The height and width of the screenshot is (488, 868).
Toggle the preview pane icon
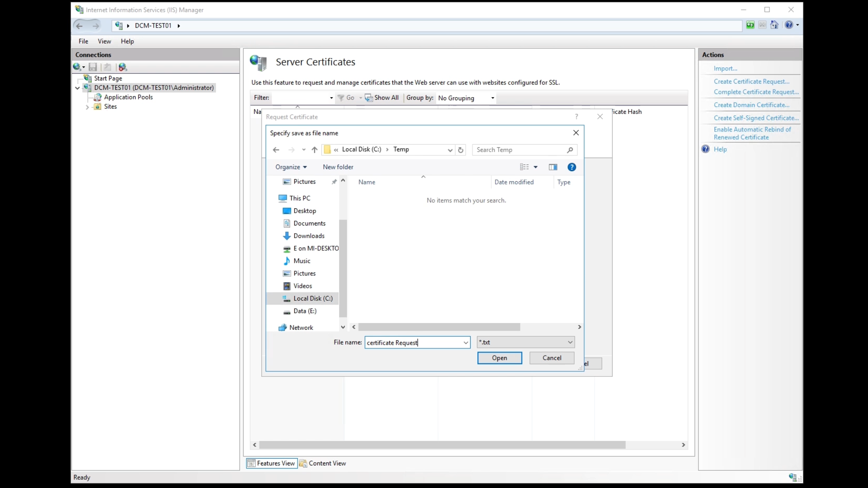point(553,167)
